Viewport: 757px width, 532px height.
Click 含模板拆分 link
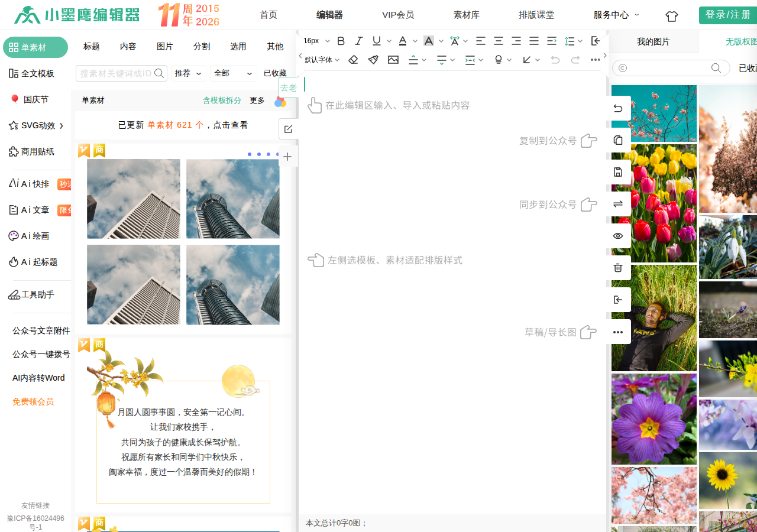coord(222,100)
